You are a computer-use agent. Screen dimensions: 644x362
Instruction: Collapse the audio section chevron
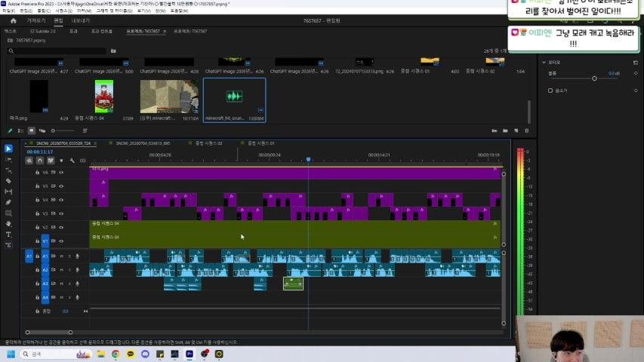pos(544,63)
